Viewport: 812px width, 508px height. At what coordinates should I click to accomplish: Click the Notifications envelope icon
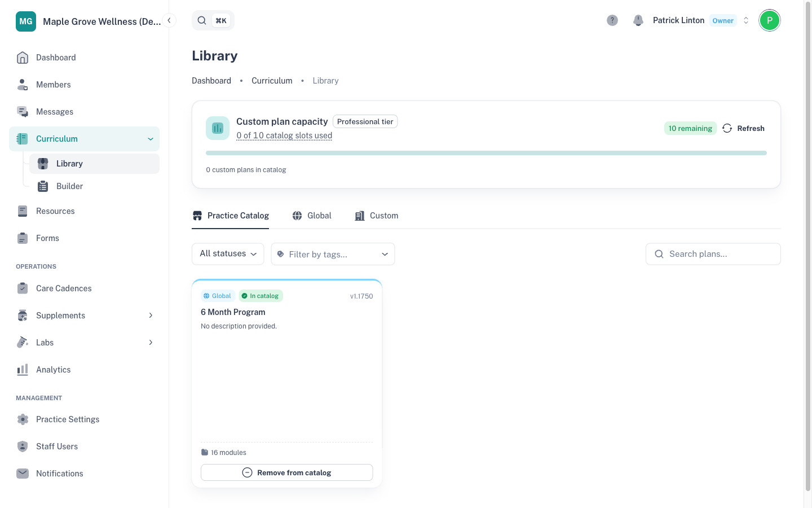pos(23,474)
